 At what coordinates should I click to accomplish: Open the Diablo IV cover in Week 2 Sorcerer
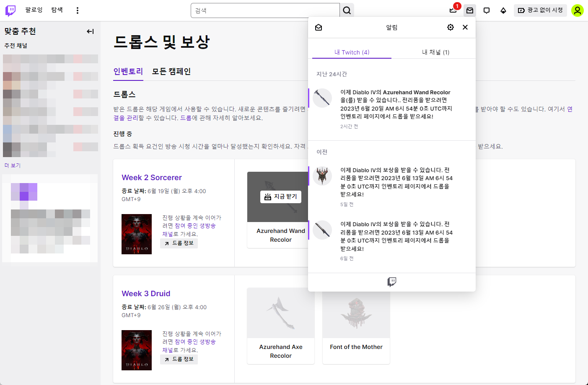tap(137, 234)
